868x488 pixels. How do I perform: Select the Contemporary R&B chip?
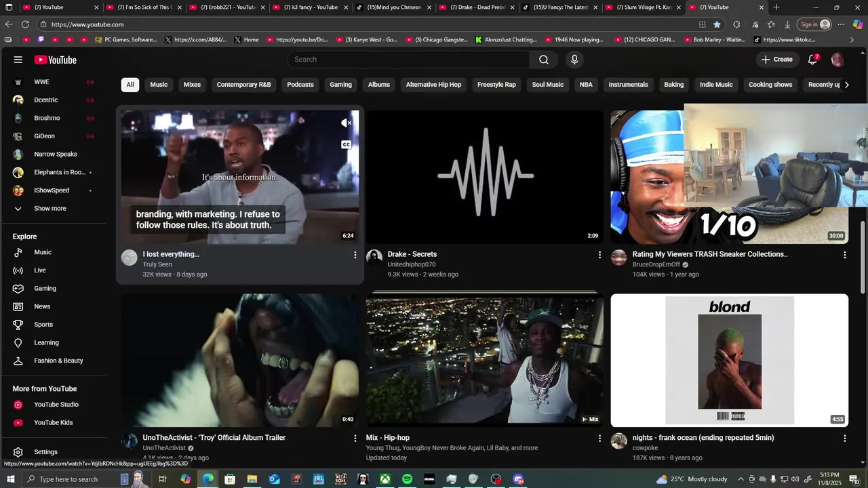pos(243,85)
